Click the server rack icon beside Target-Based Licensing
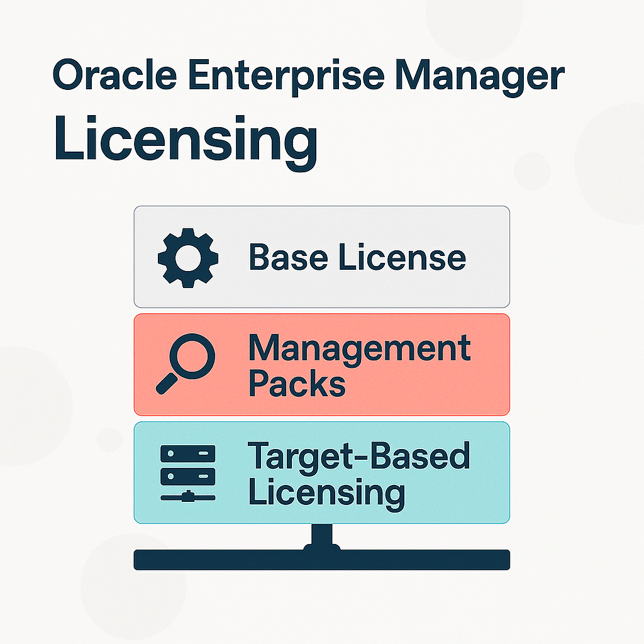This screenshot has width=644, height=644. click(187, 473)
